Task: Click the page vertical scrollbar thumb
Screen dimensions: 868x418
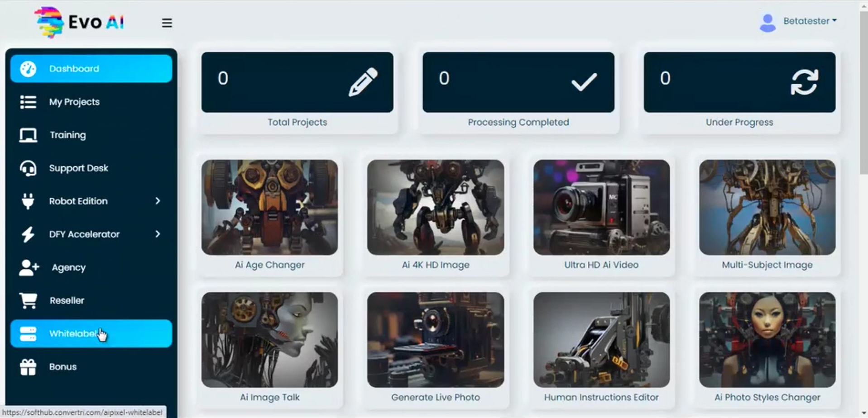Action: [863, 90]
